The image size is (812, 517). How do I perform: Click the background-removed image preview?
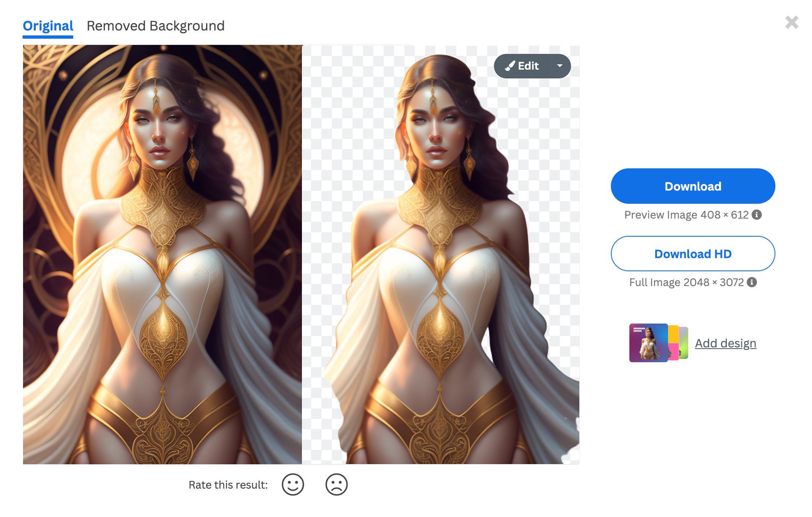pos(441,254)
